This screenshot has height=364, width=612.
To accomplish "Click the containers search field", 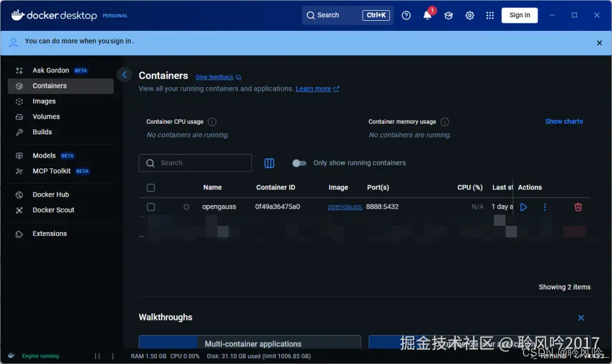I will pyautogui.click(x=195, y=163).
